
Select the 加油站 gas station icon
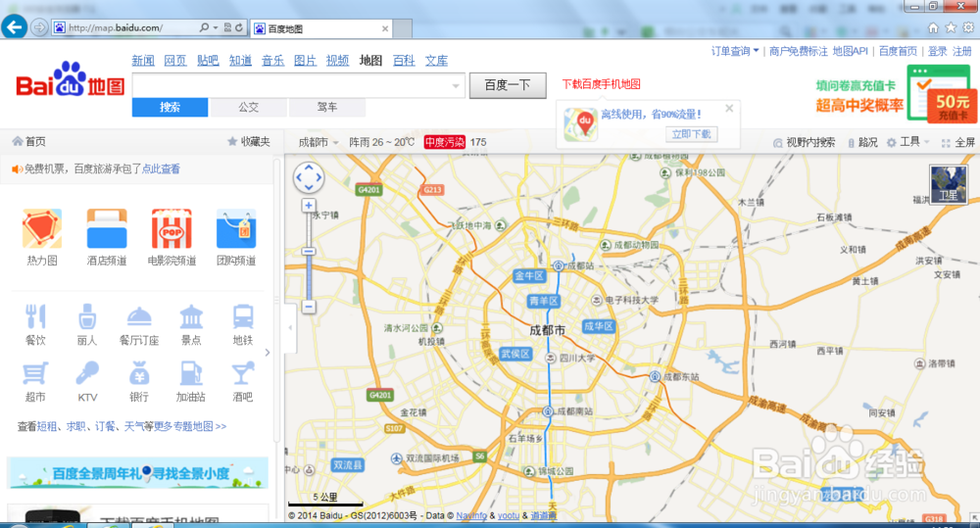(x=191, y=373)
